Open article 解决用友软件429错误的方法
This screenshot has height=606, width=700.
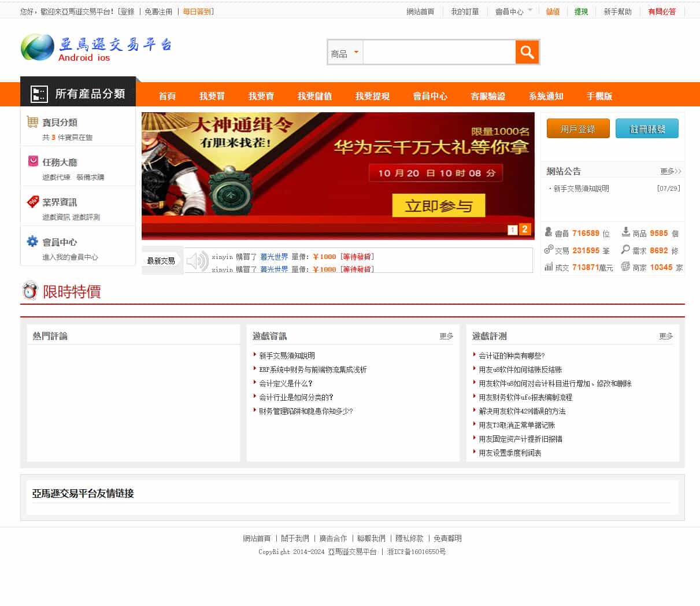(x=522, y=411)
